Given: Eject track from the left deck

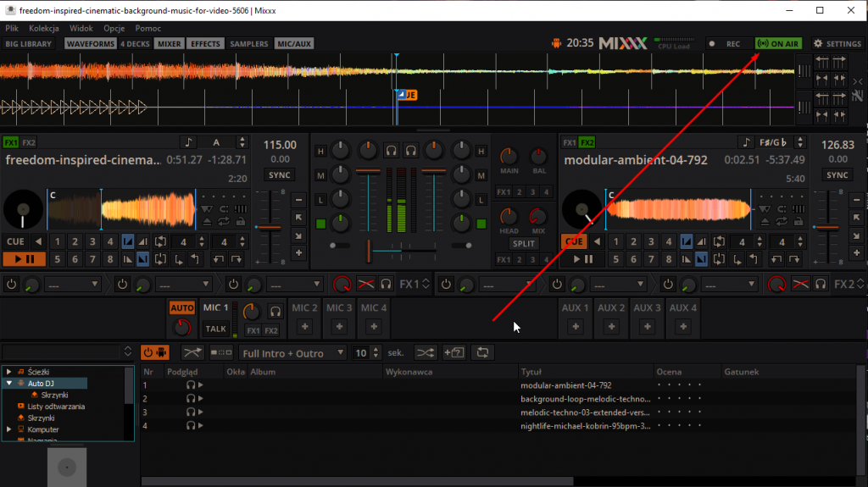Looking at the screenshot, I should click(x=207, y=222).
